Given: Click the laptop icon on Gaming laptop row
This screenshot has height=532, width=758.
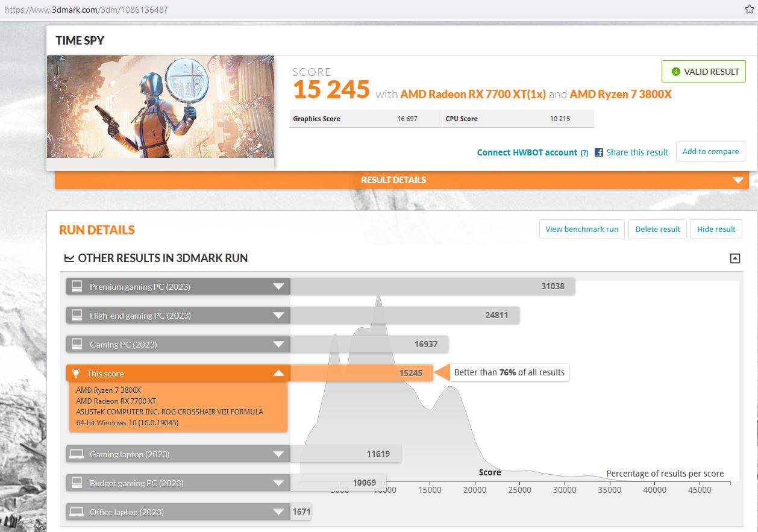Looking at the screenshot, I should coord(77,454).
